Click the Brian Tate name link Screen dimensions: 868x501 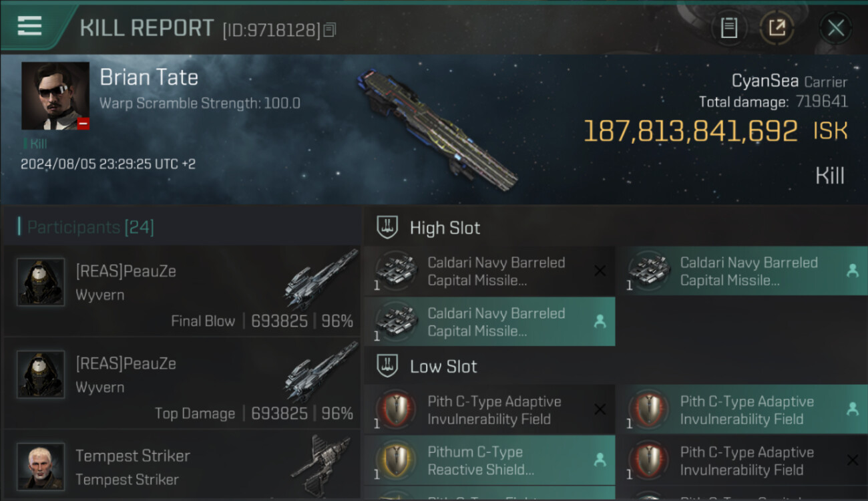coord(149,77)
